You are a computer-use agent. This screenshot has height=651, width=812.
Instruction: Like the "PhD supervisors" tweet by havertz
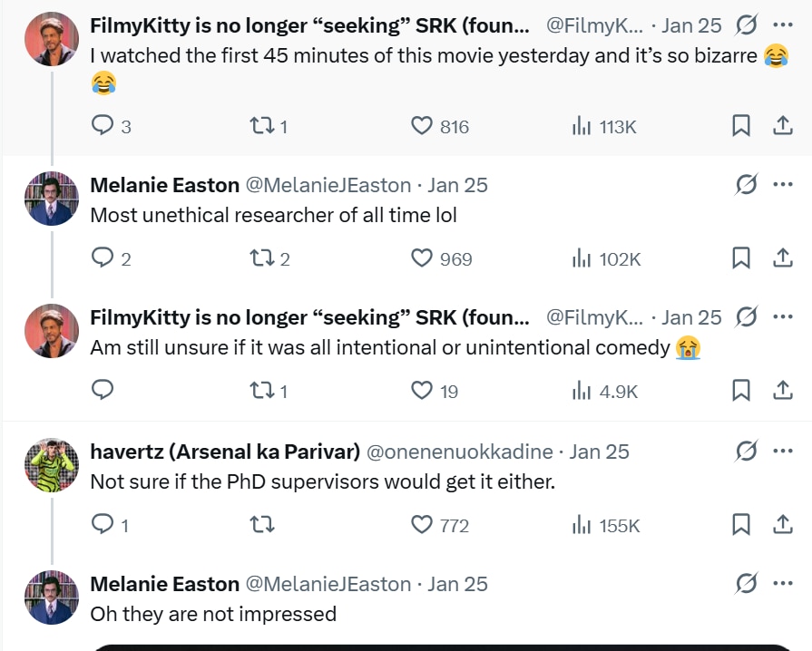coord(422,525)
